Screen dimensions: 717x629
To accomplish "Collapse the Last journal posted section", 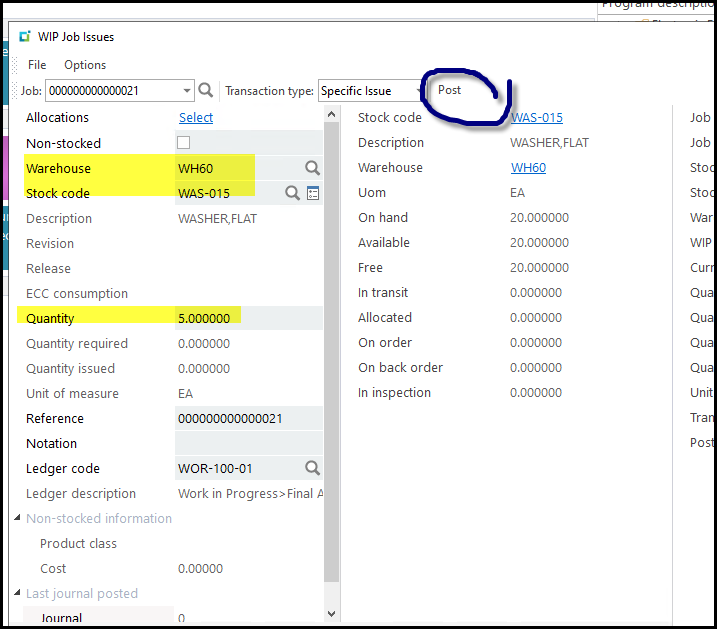I will click(17, 594).
